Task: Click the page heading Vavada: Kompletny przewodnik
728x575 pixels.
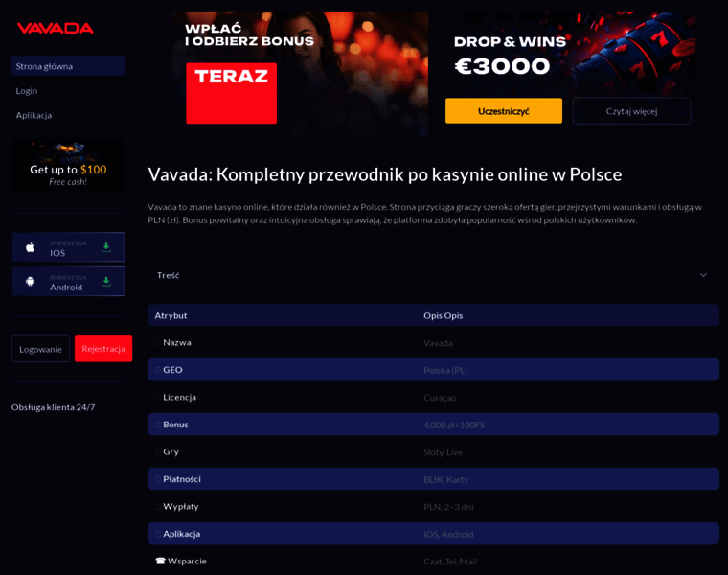Action: (385, 174)
